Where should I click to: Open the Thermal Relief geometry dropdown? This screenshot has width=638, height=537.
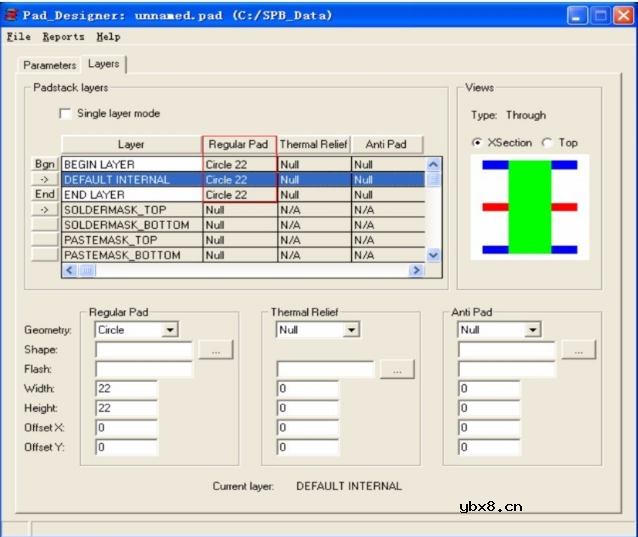pyautogui.click(x=351, y=330)
